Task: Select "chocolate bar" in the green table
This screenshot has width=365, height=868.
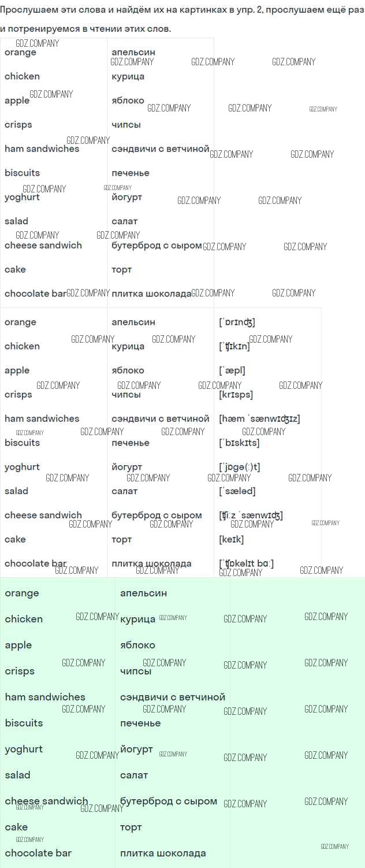Action: [38, 854]
